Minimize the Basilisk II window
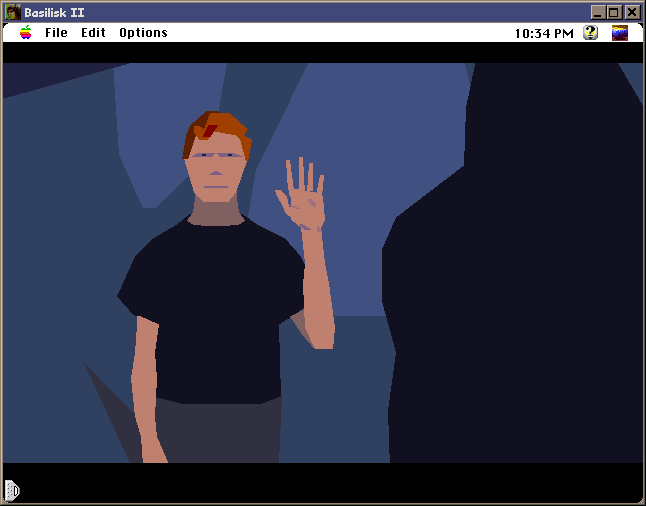Screen dimensions: 646x506 click(x=598, y=13)
